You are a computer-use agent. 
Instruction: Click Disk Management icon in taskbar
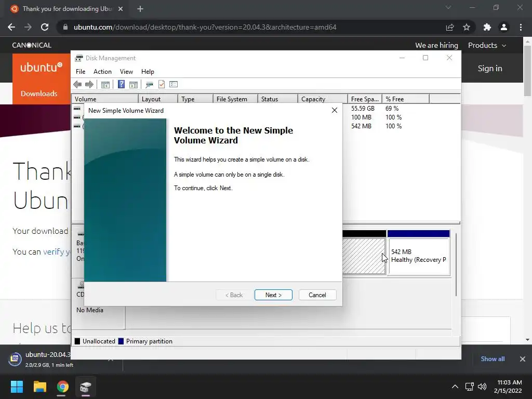click(86, 387)
